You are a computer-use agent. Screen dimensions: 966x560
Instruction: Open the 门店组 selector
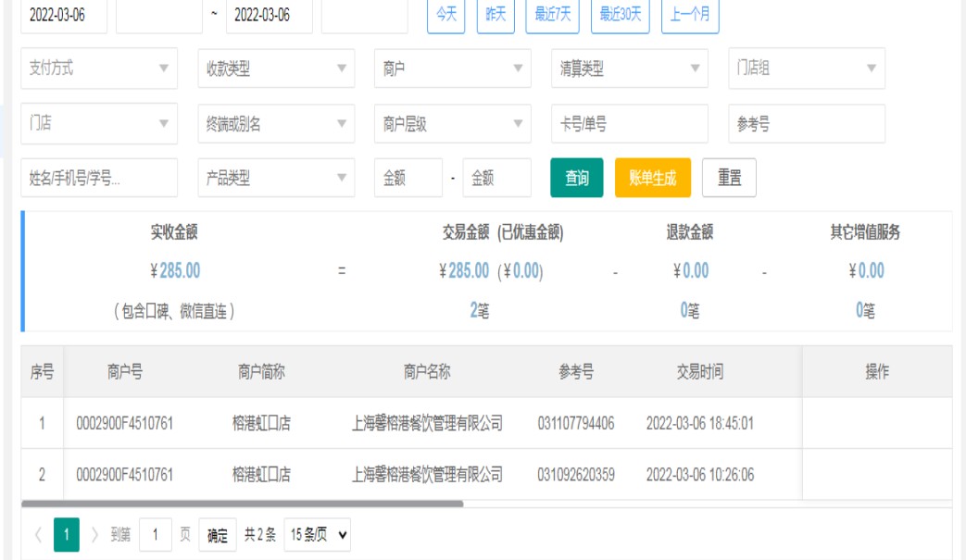tap(806, 68)
